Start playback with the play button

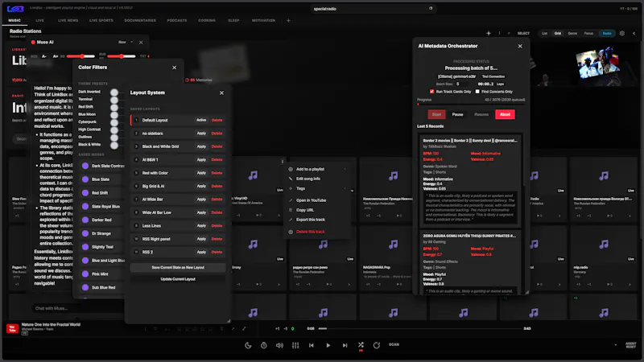(x=328, y=345)
